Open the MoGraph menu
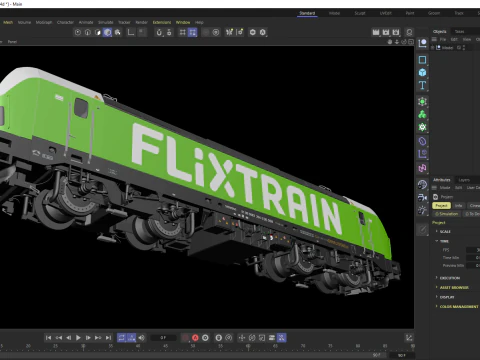 pyautogui.click(x=44, y=22)
